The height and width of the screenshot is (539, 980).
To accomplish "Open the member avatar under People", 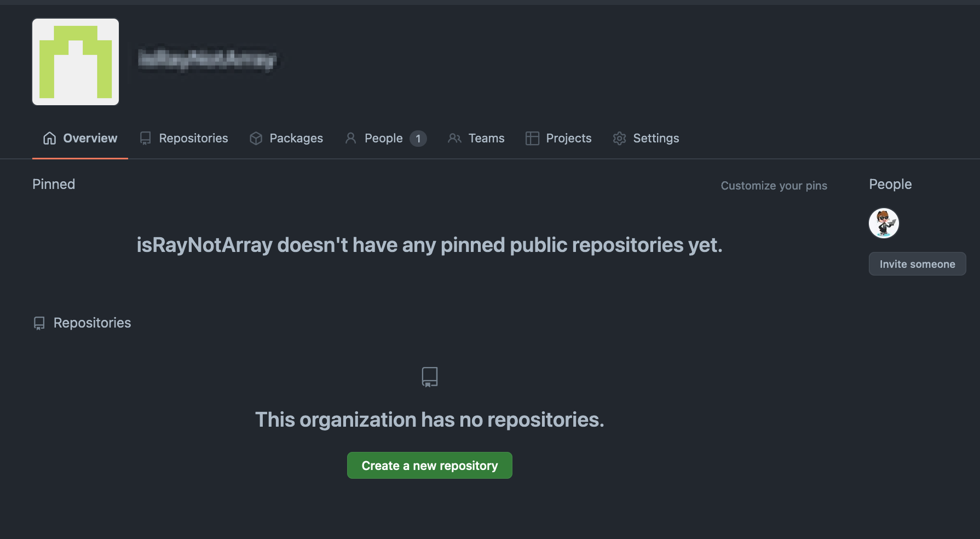I will [x=884, y=223].
